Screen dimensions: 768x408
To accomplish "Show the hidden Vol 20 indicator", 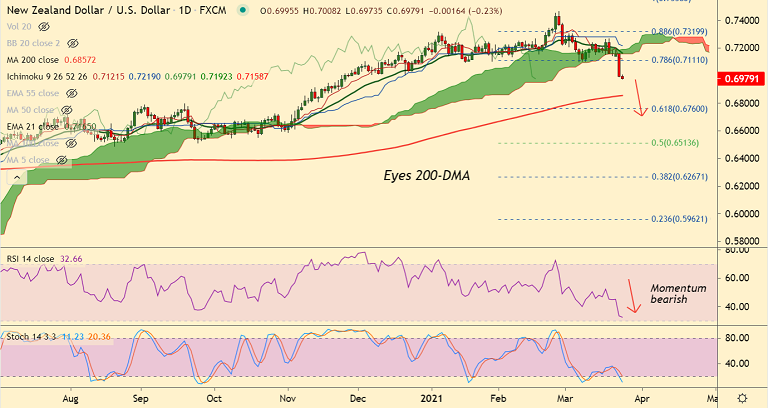I will (44, 26).
